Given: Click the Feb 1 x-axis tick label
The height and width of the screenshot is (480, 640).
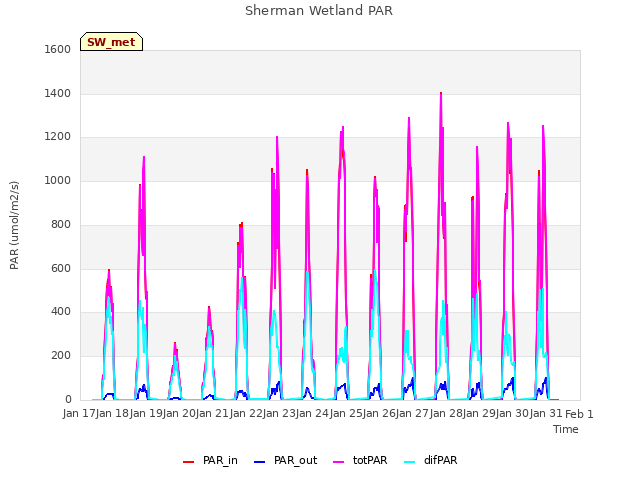Looking at the screenshot, I should coord(579,414).
